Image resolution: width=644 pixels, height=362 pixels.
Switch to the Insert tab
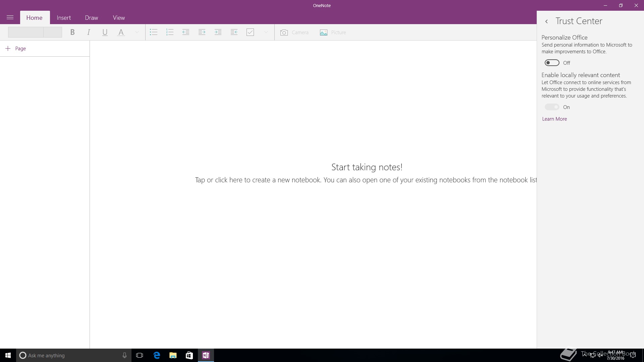pyautogui.click(x=64, y=18)
